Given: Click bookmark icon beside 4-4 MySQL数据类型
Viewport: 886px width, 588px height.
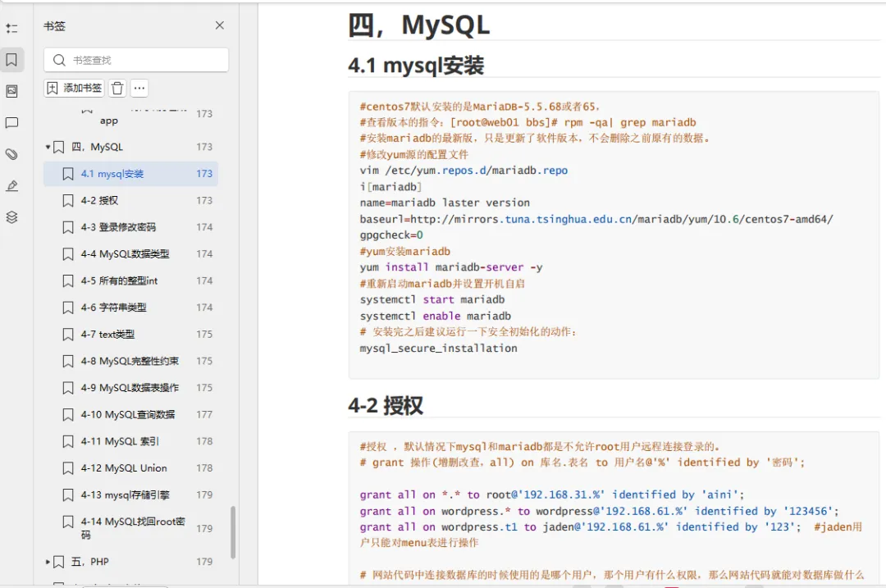Looking at the screenshot, I should pos(68,254).
